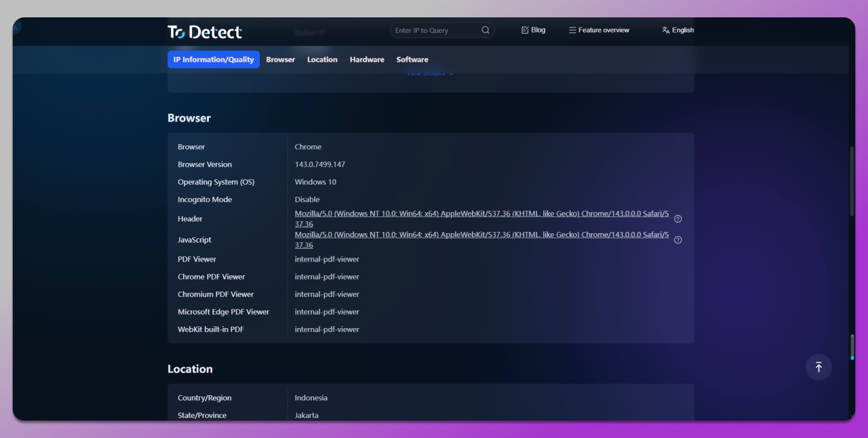Open the Blog via its pencil-note icon
Screen dimensions: 868x438
coord(525,30)
